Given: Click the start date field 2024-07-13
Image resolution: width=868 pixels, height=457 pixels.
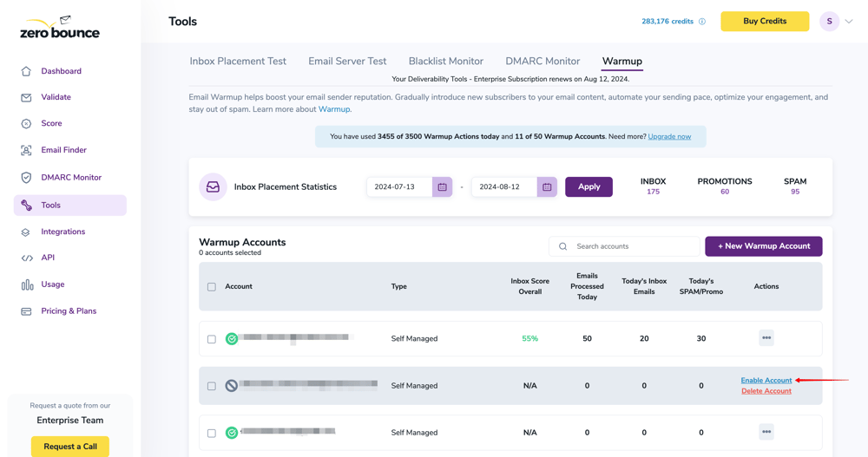Looking at the screenshot, I should [399, 187].
